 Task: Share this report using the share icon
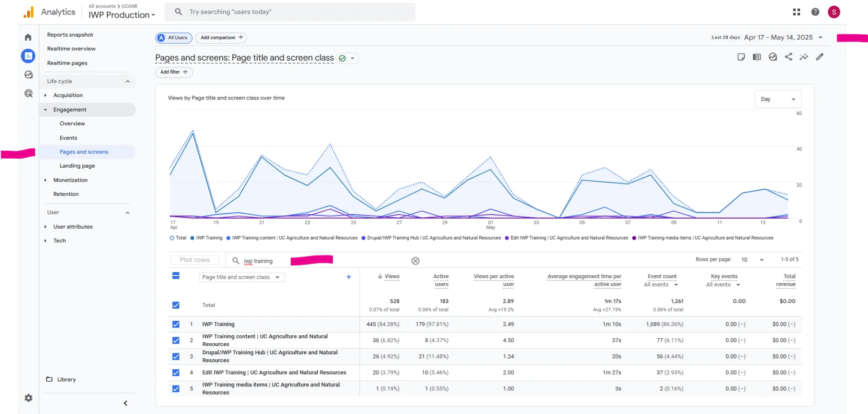[x=789, y=57]
